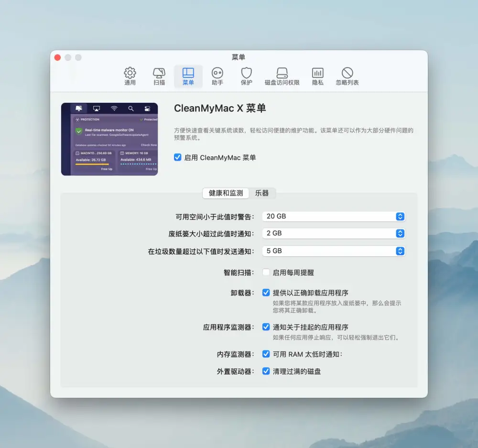The height and width of the screenshot is (448, 478).
Task: Open the 助手 assistant preferences icon
Action: (217, 73)
